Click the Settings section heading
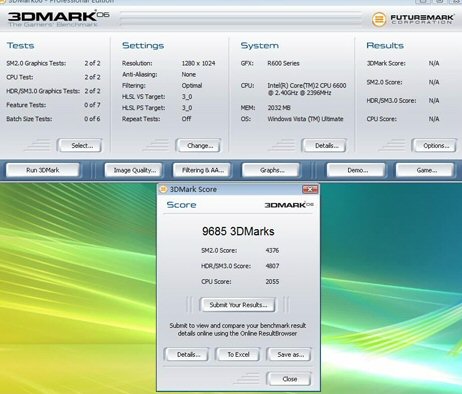The height and width of the screenshot is (394, 462). tap(143, 46)
